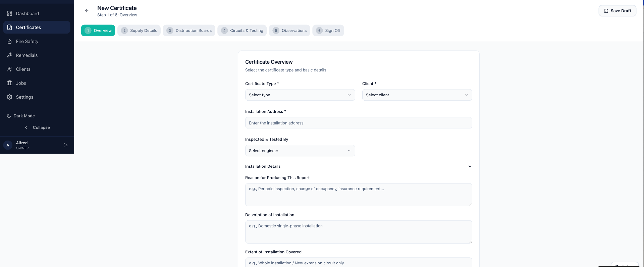Click the 'Step 1 of 6: Overview' text
The image size is (644, 267).
coord(117,15)
